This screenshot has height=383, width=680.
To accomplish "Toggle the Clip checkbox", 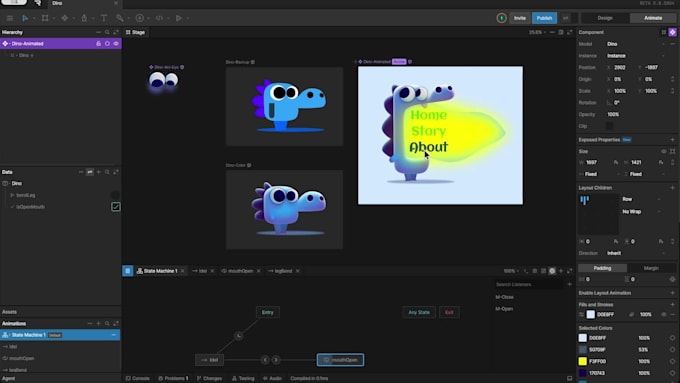I will pyautogui.click(x=609, y=126).
